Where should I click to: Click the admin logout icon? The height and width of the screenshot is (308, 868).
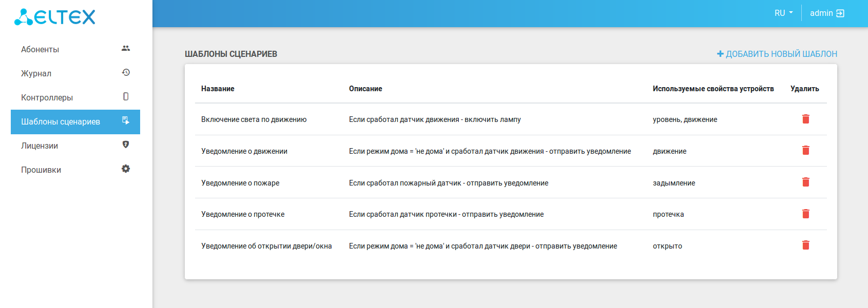pos(840,13)
